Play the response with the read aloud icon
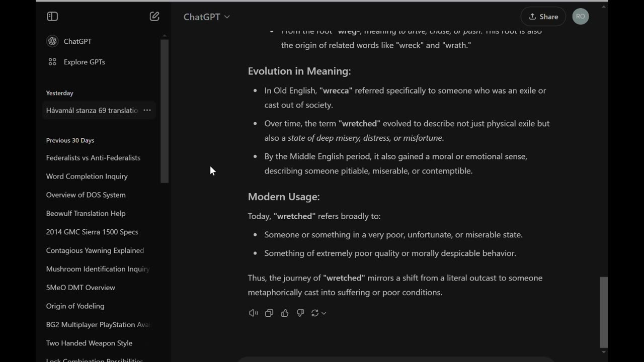 254,313
